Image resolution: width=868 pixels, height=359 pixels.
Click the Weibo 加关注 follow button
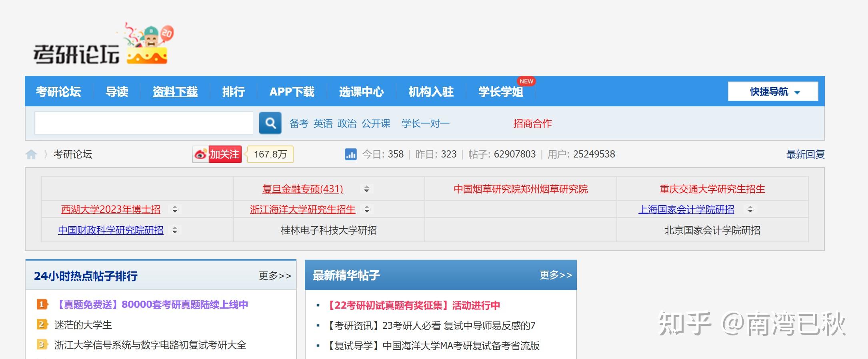[x=217, y=154]
